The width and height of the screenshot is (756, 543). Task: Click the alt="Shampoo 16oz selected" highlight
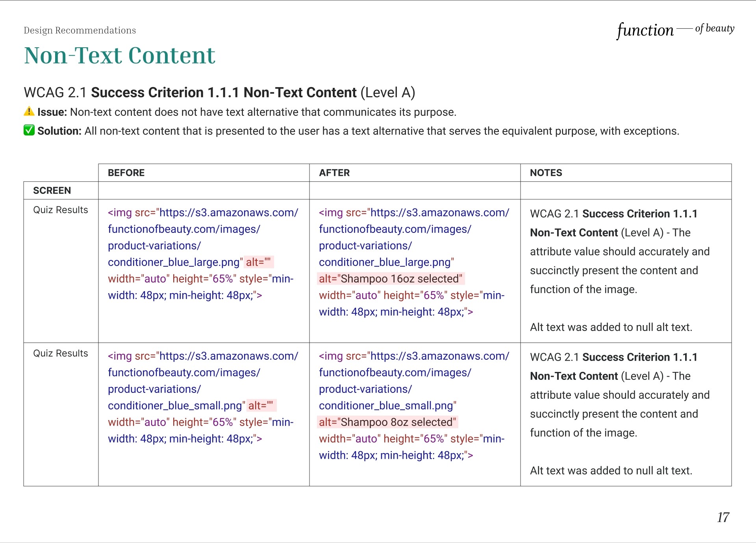391,279
